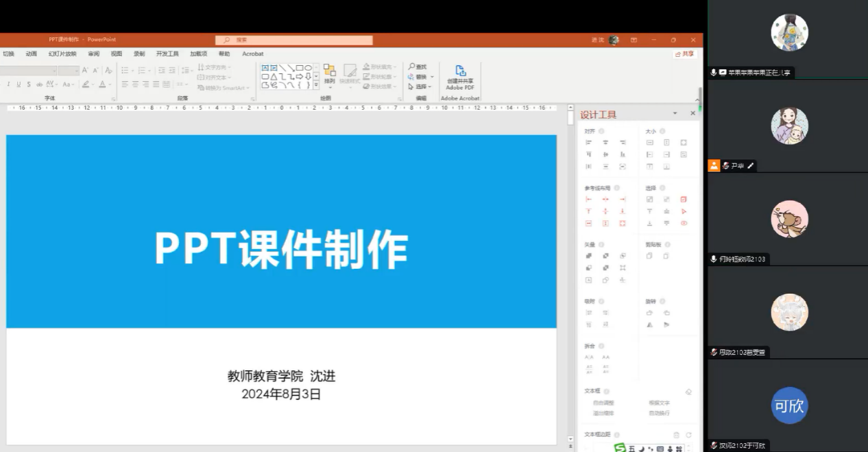Click 自由调整 option under 文本框

[x=603, y=403]
